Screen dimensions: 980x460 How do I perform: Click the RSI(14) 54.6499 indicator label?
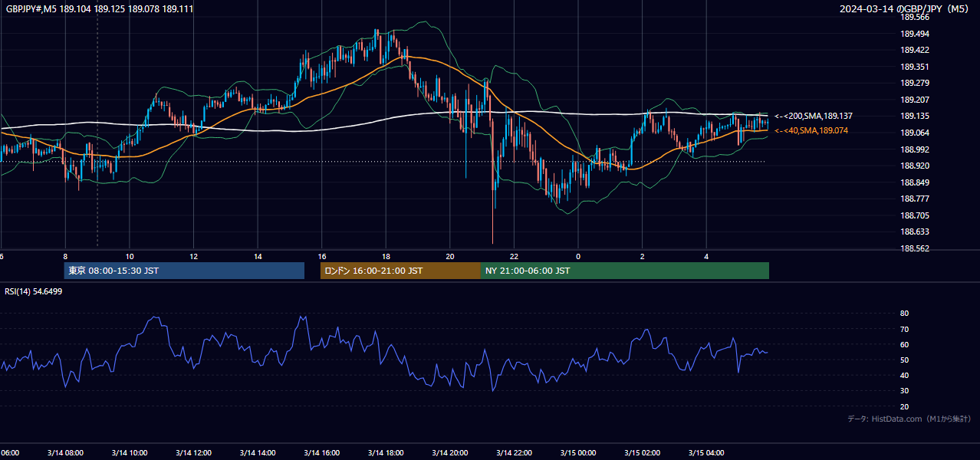click(34, 291)
